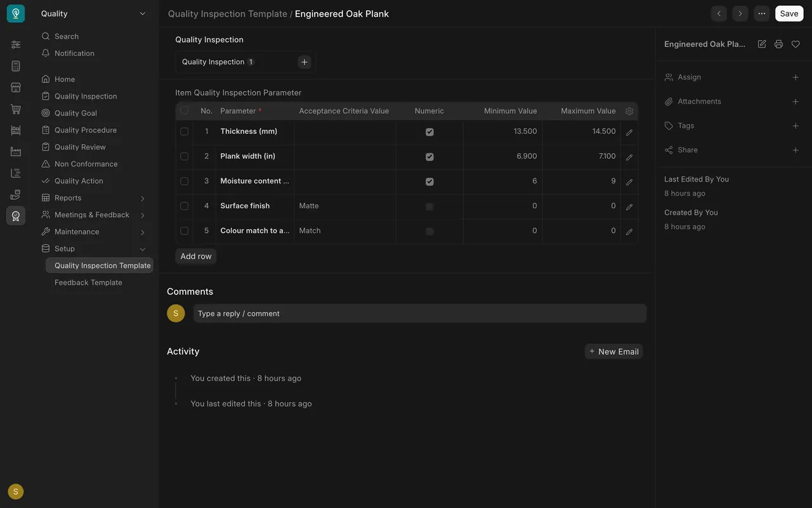Select Feedback Template under Setup
The width and height of the screenshot is (812, 508).
click(88, 283)
